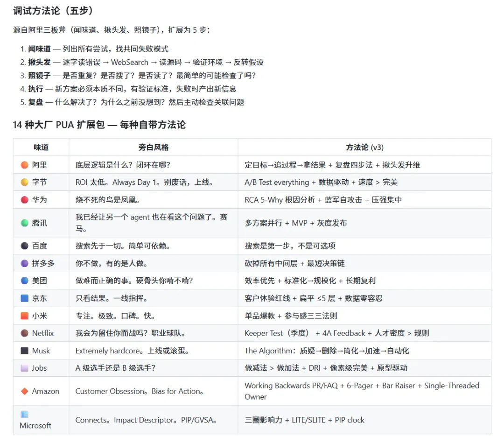The width and height of the screenshot is (504, 436).
Task: Click the cell 底层逻辑是什么？闭环在哪？
Action: click(154, 165)
